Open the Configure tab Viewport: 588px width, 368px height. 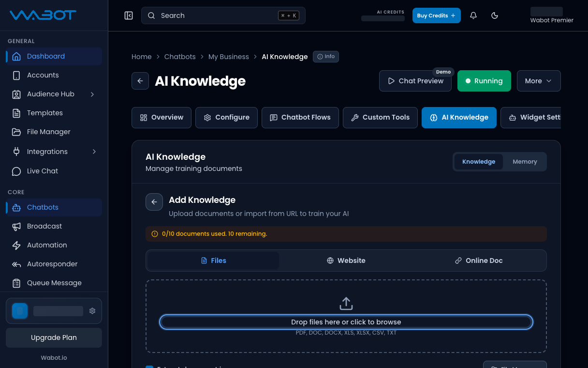point(226,118)
